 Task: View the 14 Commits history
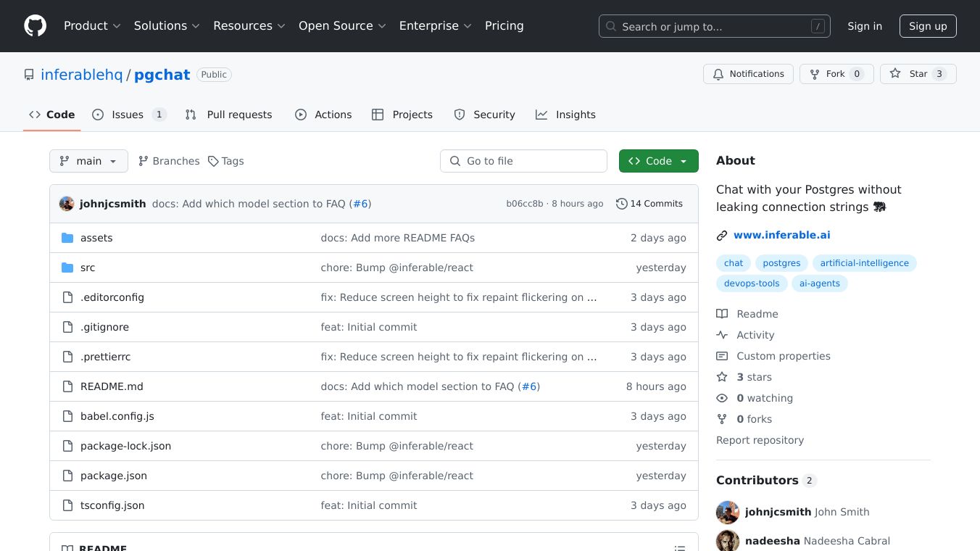coord(649,204)
